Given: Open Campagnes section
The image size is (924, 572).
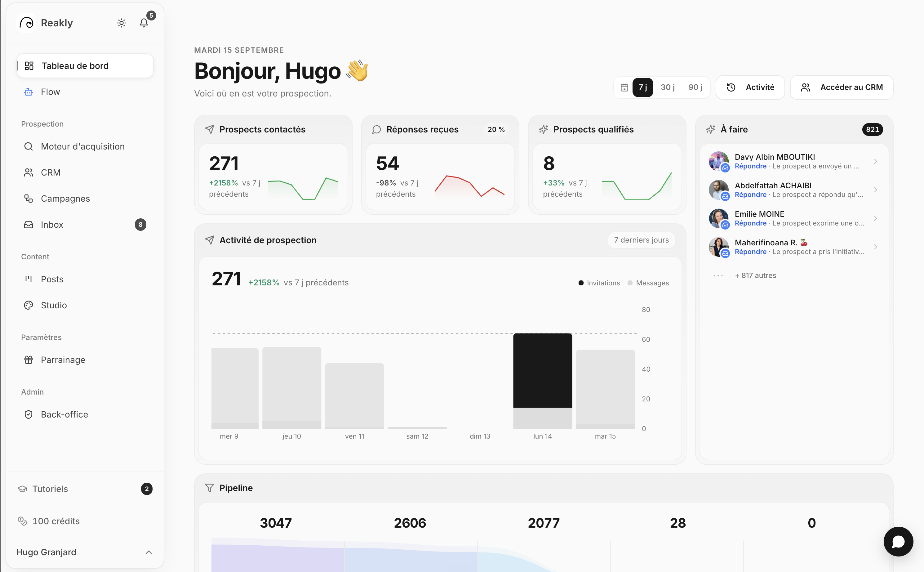Looking at the screenshot, I should (85, 199).
